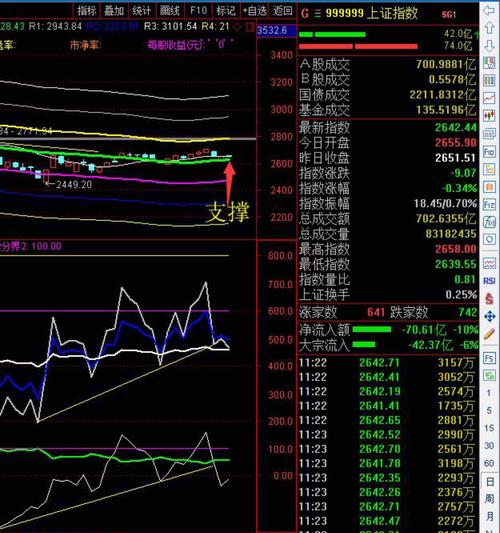The width and height of the screenshot is (500, 533).
Task: Open the 标记 menu
Action: (226, 11)
